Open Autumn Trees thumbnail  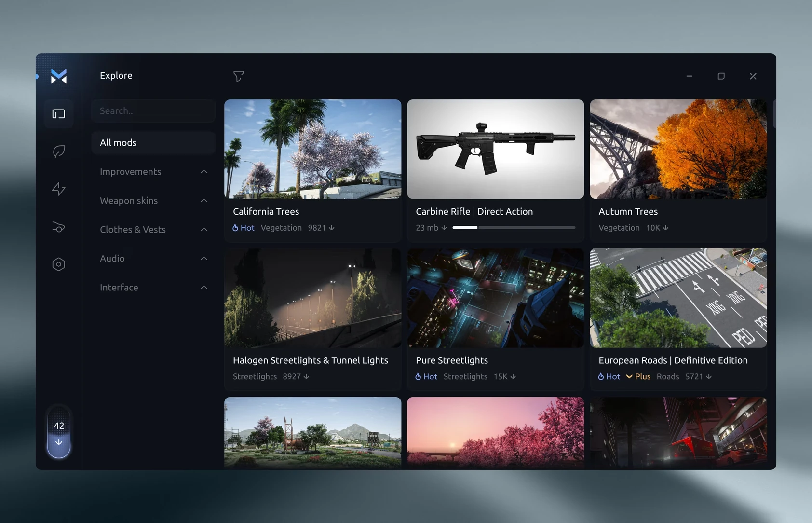click(x=678, y=149)
